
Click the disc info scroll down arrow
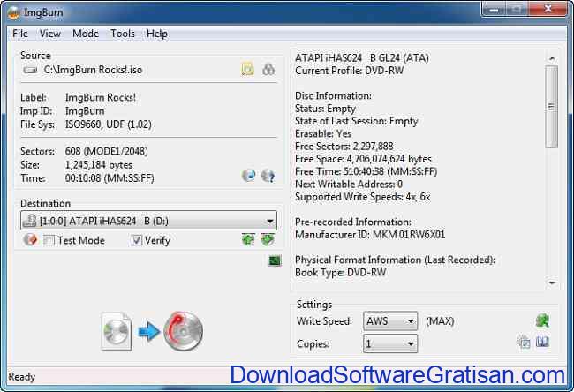(552, 283)
